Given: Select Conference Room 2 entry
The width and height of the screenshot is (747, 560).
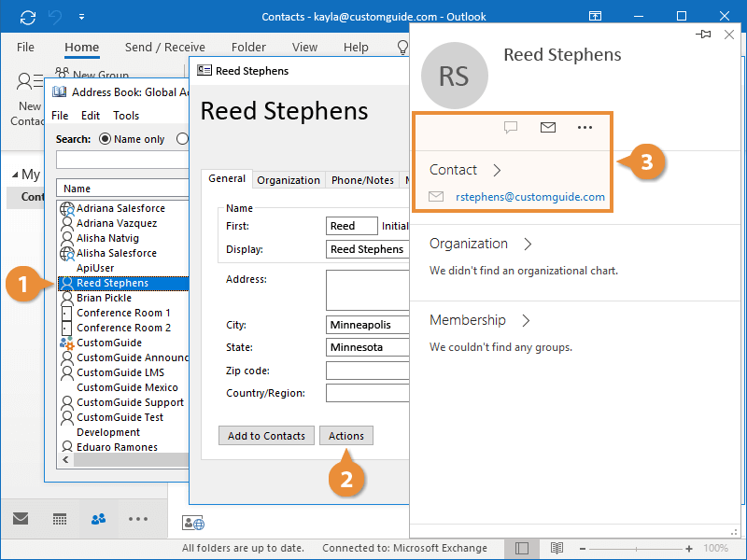Looking at the screenshot, I should pyautogui.click(x=123, y=328).
